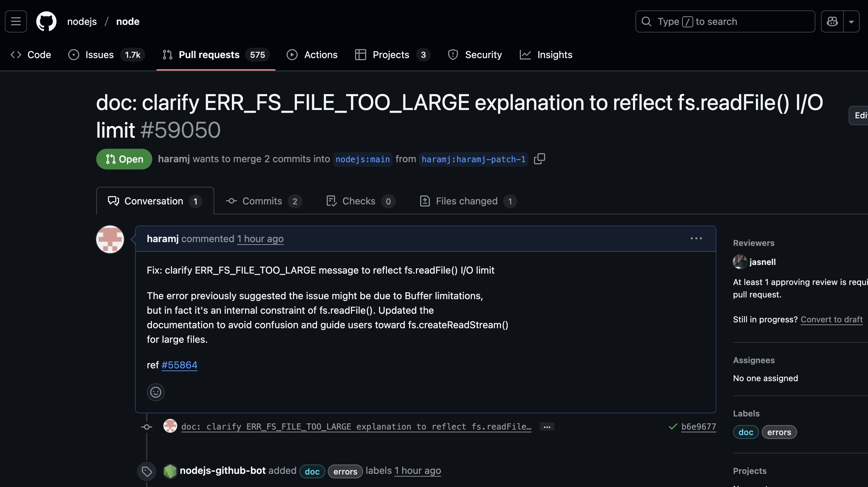Click the nodejs-github-bot avatar icon

click(170, 471)
